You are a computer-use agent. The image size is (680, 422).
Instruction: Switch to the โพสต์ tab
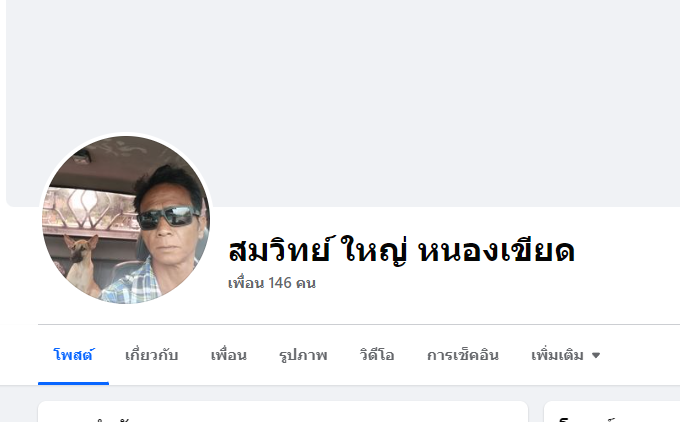pos(73,355)
